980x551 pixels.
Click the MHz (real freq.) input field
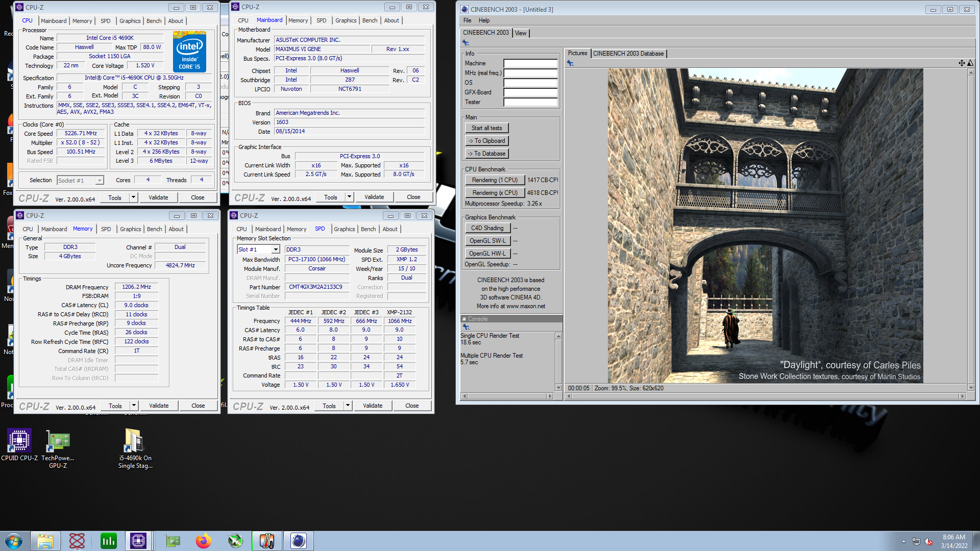tap(530, 73)
